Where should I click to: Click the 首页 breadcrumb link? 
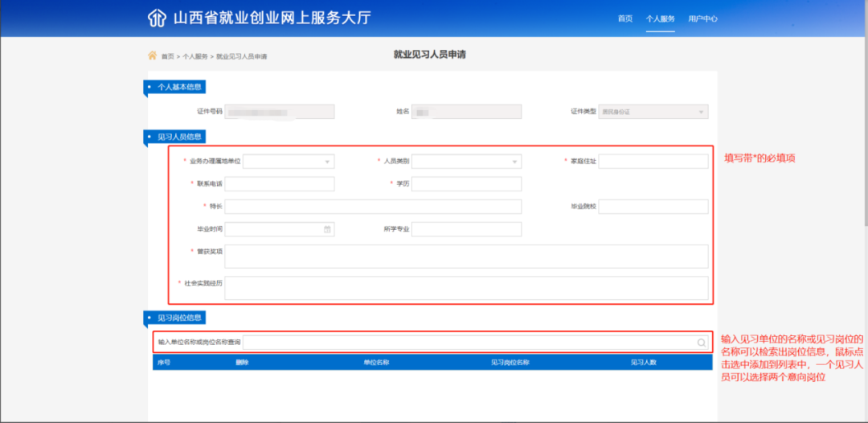tap(167, 56)
